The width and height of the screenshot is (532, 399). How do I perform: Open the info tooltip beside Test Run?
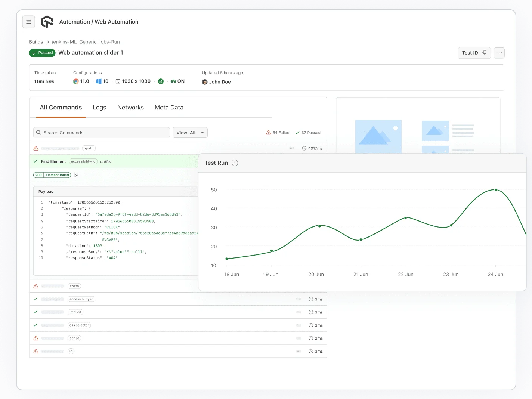(235, 163)
